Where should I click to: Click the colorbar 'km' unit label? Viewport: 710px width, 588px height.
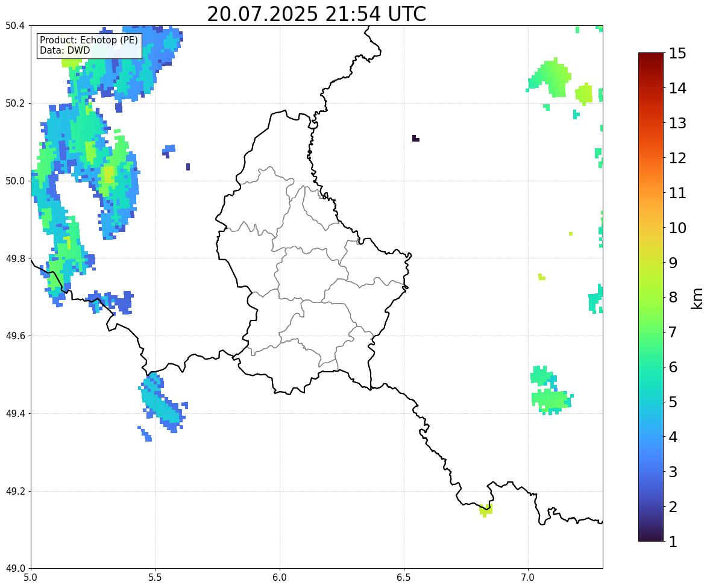697,298
